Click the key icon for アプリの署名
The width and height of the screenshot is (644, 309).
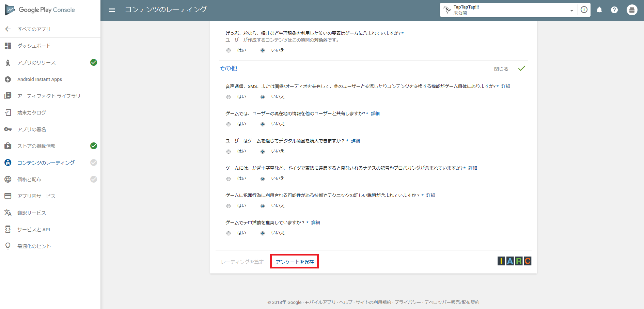coord(8,129)
